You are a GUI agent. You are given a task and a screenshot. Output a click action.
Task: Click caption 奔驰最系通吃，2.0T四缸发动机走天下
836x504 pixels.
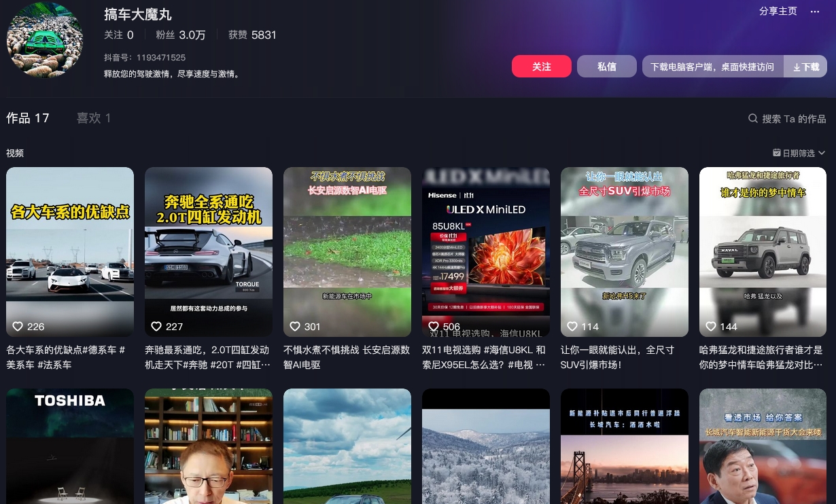click(x=207, y=357)
